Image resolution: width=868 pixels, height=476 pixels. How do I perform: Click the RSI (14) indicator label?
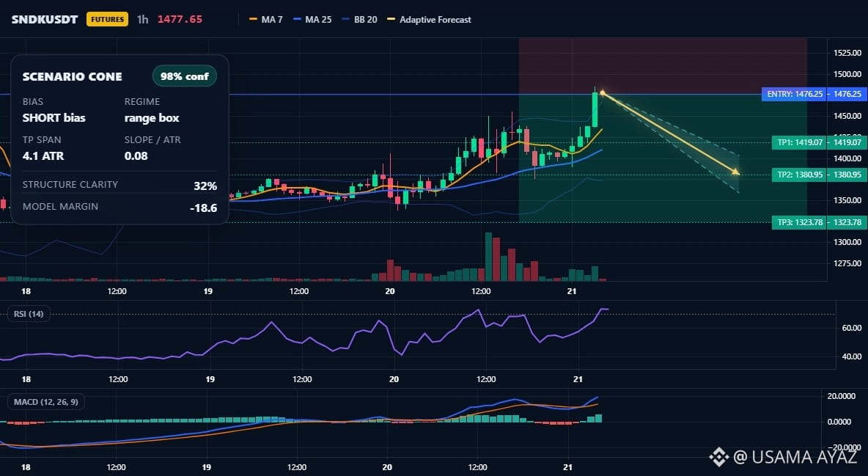(29, 314)
